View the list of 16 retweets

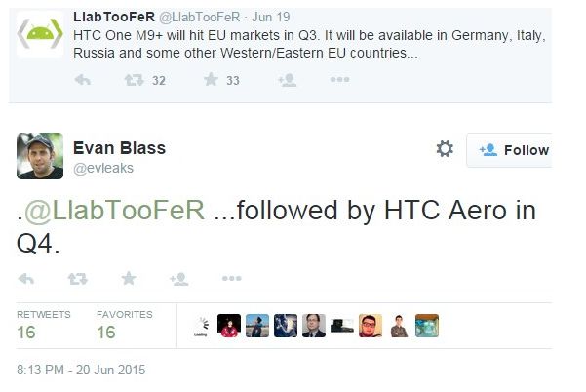coord(44,326)
